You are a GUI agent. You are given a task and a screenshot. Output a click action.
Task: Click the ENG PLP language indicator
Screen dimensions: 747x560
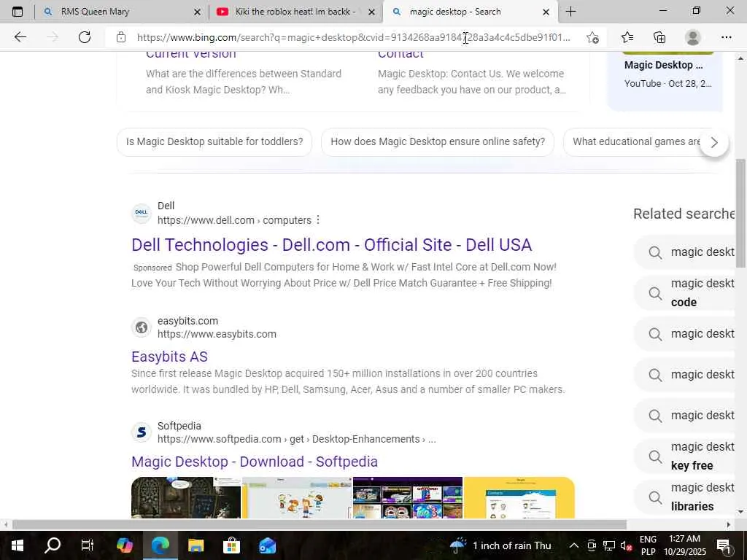[x=648, y=545]
